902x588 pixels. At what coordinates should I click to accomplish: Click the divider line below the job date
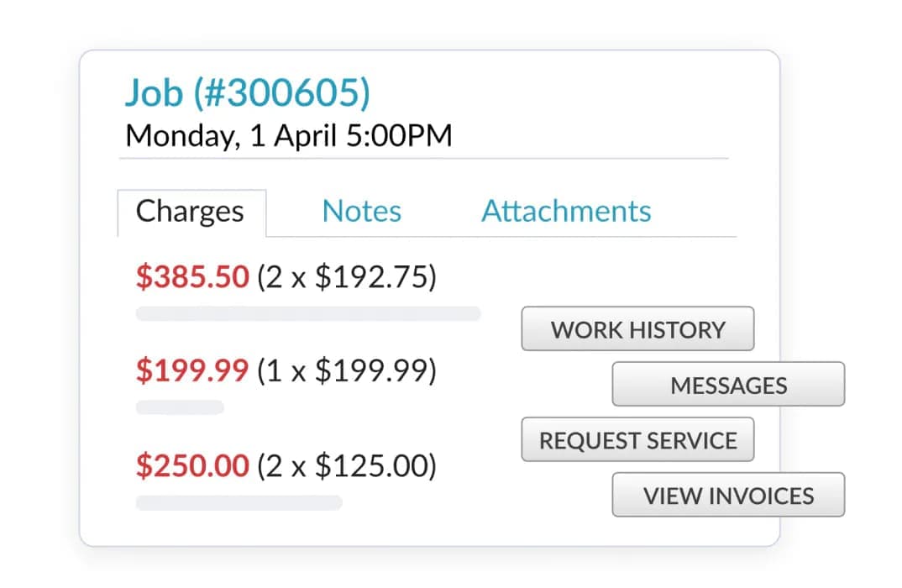tap(423, 158)
